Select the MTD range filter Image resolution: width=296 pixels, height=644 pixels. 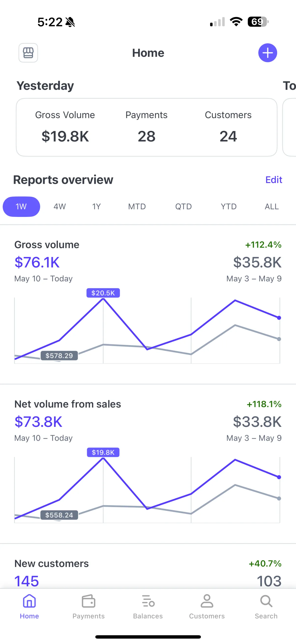pos(137,207)
